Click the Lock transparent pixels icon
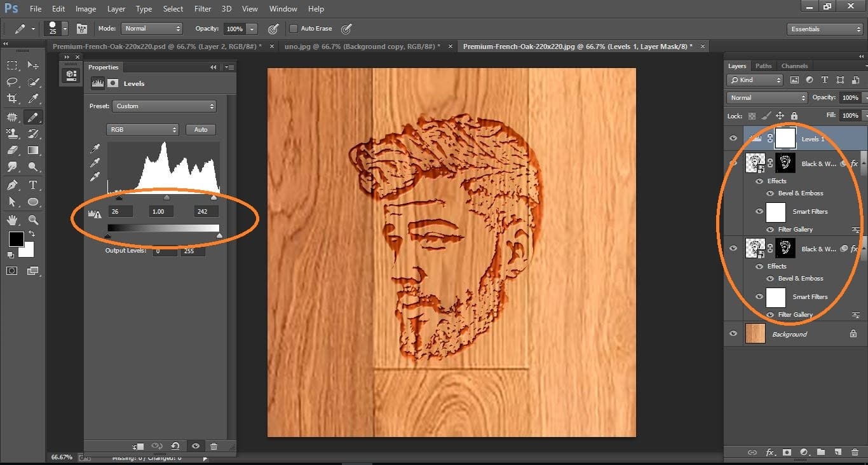Viewport: 868px width, 465px height. click(x=753, y=115)
